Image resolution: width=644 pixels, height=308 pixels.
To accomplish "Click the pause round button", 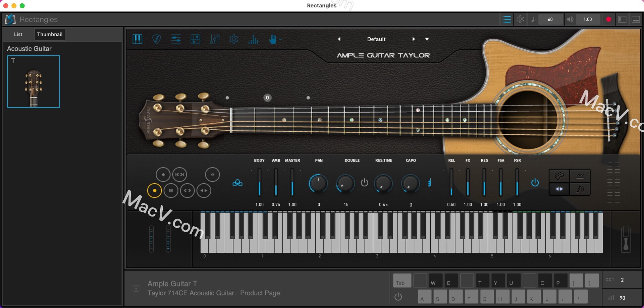I will 171,191.
